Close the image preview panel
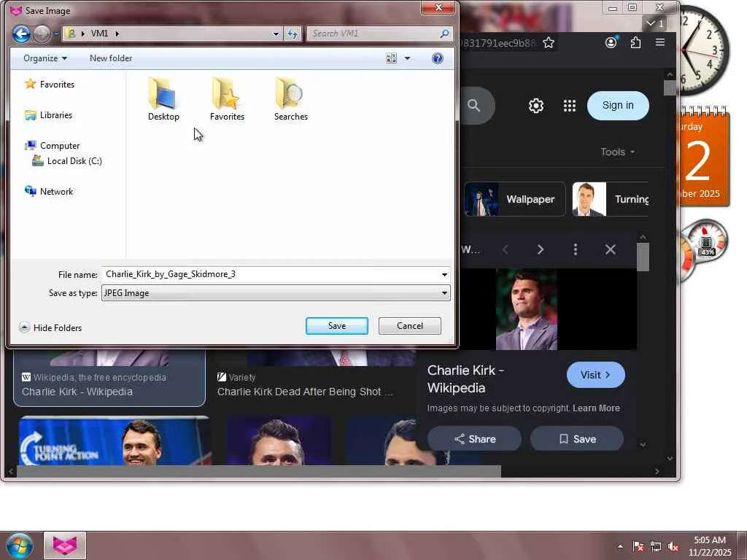This screenshot has width=747, height=560. (x=611, y=249)
